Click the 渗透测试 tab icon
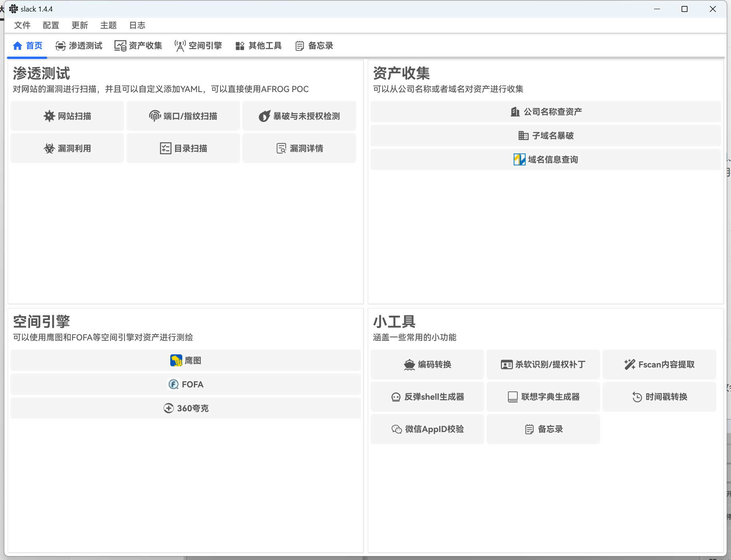 (61, 46)
